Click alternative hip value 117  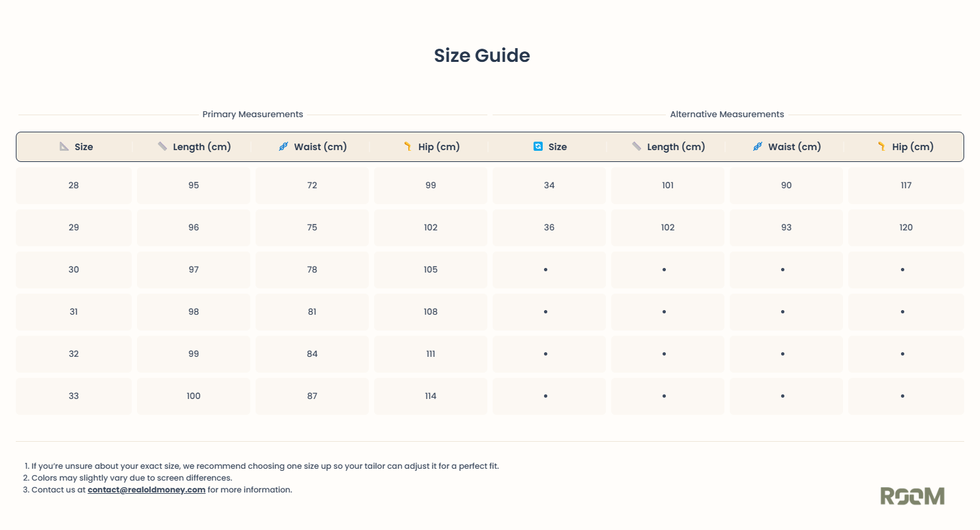coord(906,186)
